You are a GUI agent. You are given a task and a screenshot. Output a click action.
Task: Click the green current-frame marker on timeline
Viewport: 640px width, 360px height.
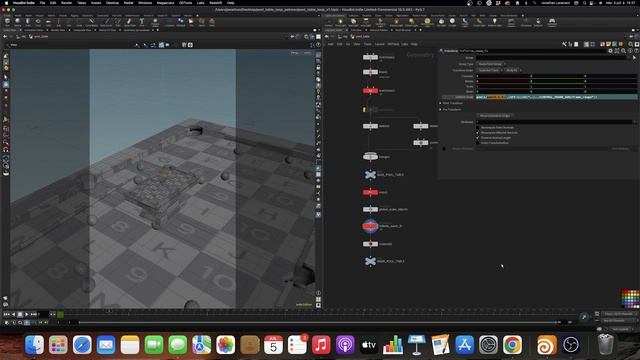pos(60,314)
